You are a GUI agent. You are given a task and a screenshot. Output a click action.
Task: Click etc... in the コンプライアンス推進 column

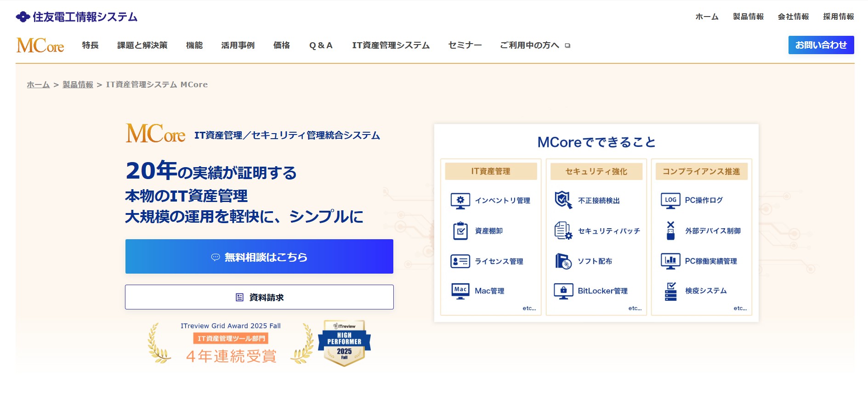click(740, 309)
